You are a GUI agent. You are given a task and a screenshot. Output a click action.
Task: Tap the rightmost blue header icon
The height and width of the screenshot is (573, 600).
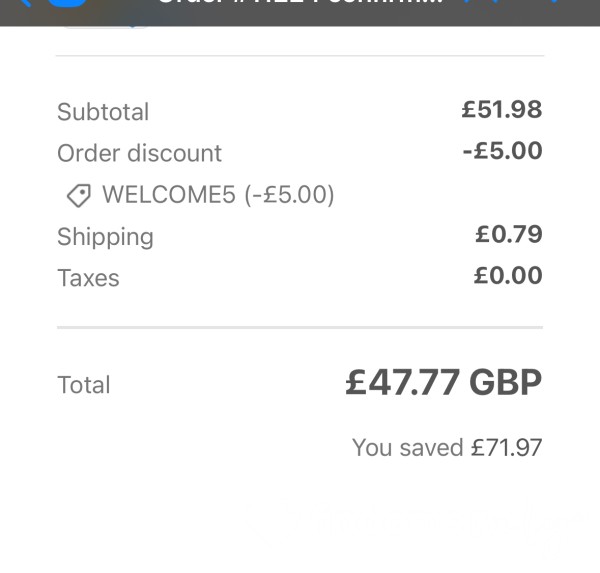[x=555, y=2]
